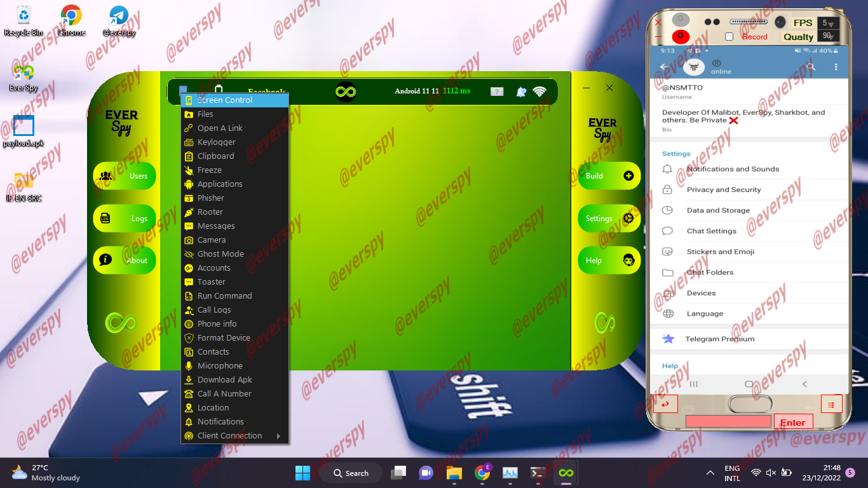This screenshot has width=868, height=488.
Task: Show hidden system tray icons chevron
Action: (710, 473)
